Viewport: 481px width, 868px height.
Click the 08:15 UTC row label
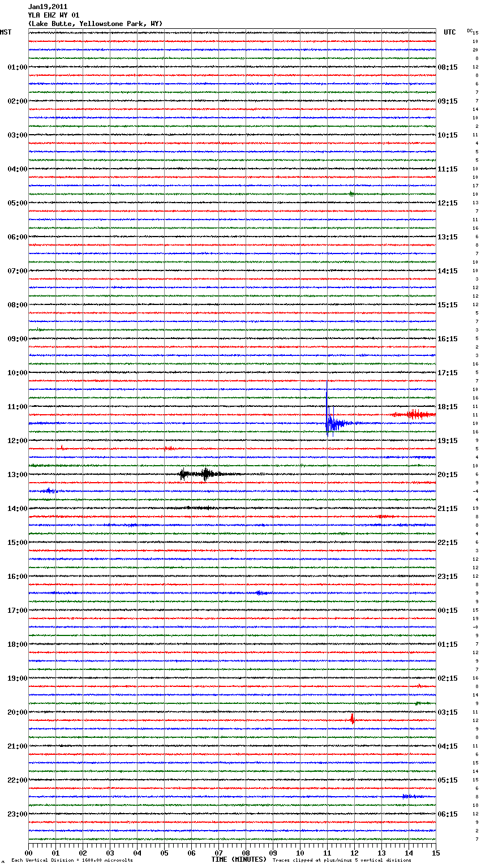point(448,67)
